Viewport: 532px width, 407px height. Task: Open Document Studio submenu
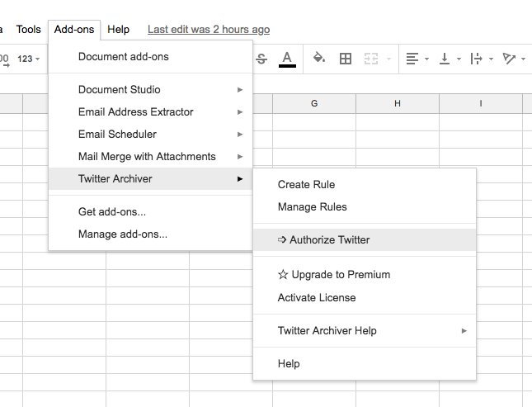pos(151,90)
